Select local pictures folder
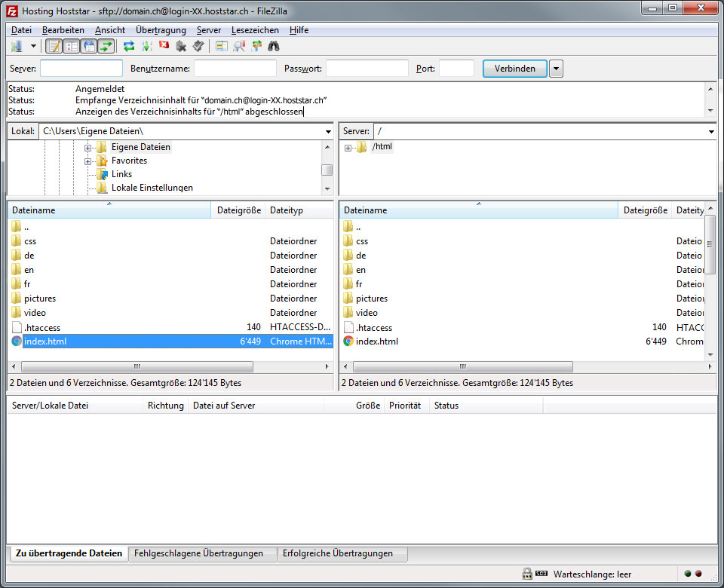 click(x=40, y=299)
